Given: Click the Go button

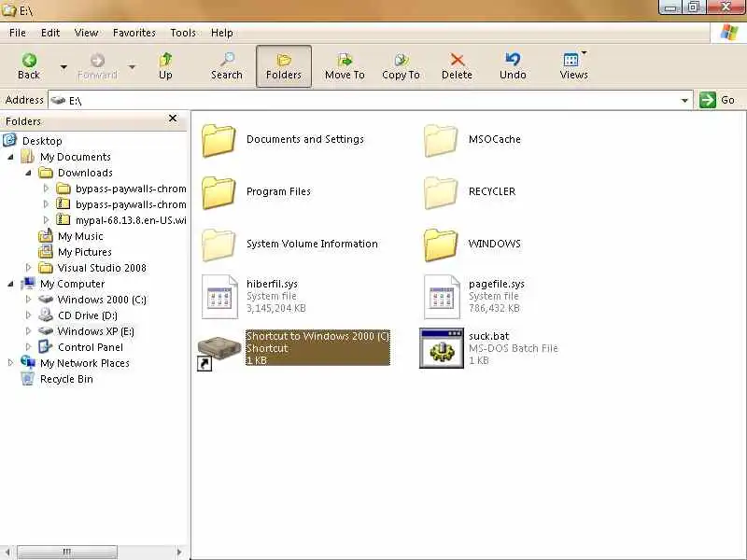Looking at the screenshot, I should click(717, 100).
